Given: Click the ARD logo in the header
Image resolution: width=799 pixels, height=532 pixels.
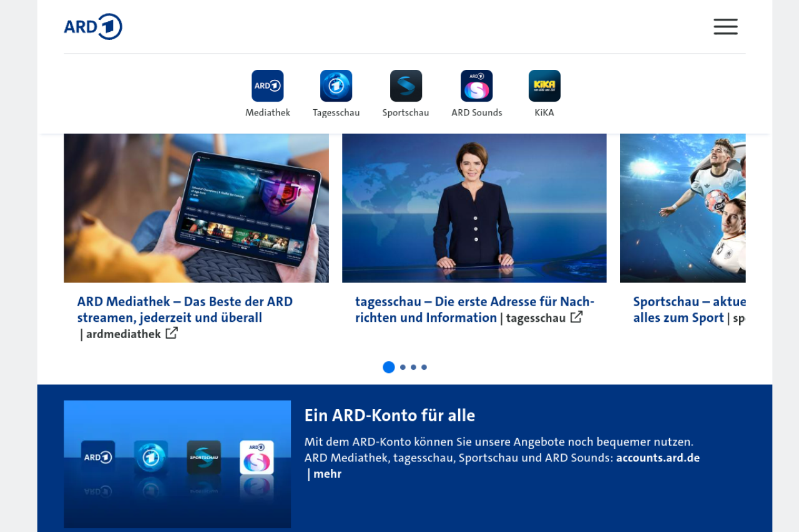Looking at the screenshot, I should (93, 27).
